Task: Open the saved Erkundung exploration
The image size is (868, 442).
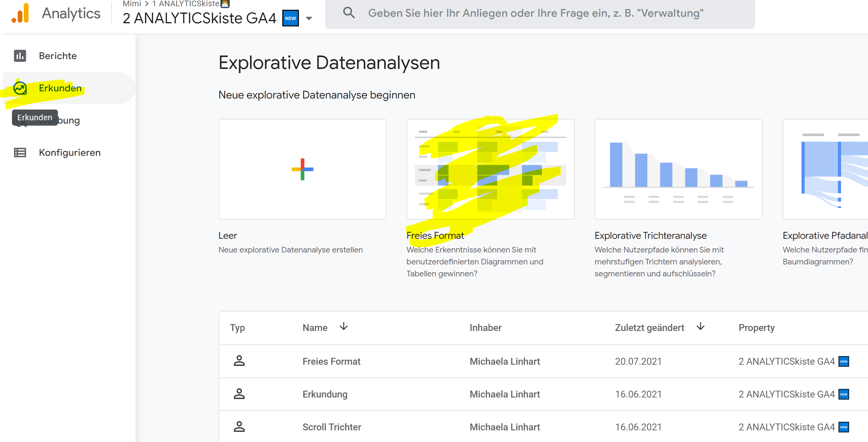Action: coord(325,394)
